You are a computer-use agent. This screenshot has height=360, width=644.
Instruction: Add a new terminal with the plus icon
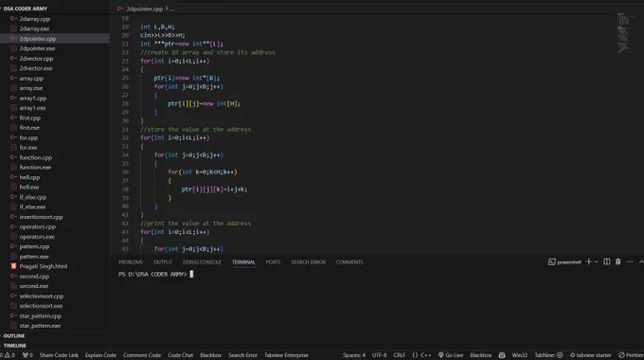pos(588,261)
